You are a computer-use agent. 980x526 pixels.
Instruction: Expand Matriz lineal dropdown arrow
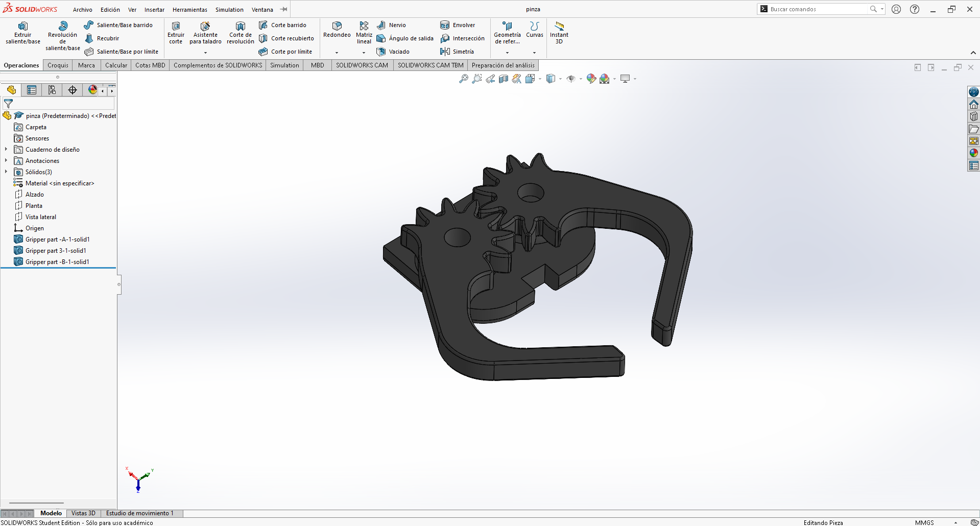coord(364,53)
